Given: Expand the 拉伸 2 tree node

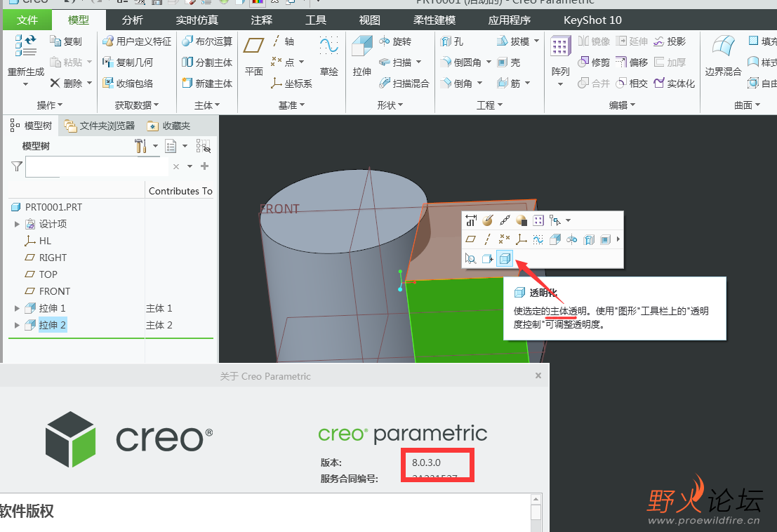Looking at the screenshot, I should 17,325.
